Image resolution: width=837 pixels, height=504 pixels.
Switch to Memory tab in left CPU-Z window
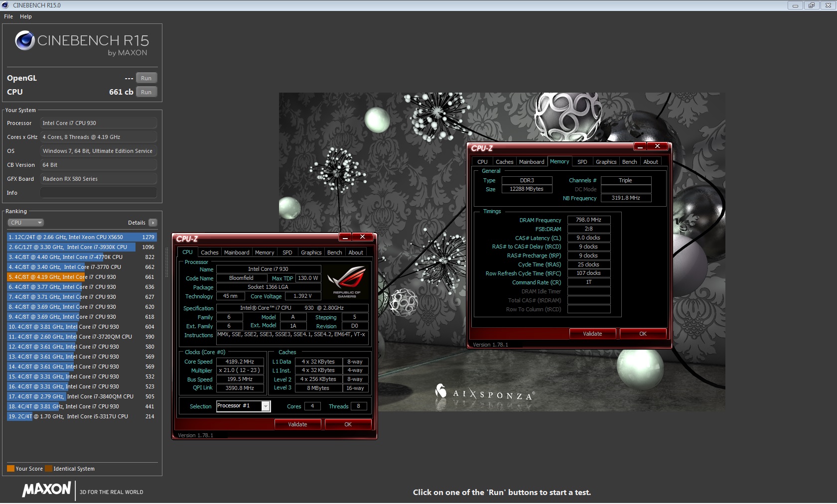265,252
